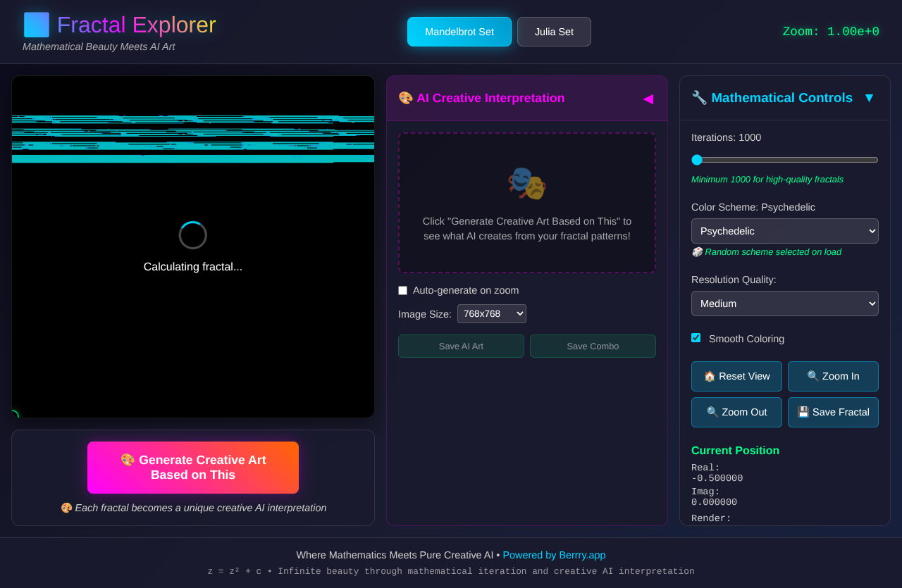
Task: Click the blue square logo next to Fractal Explorer
Action: point(35,24)
